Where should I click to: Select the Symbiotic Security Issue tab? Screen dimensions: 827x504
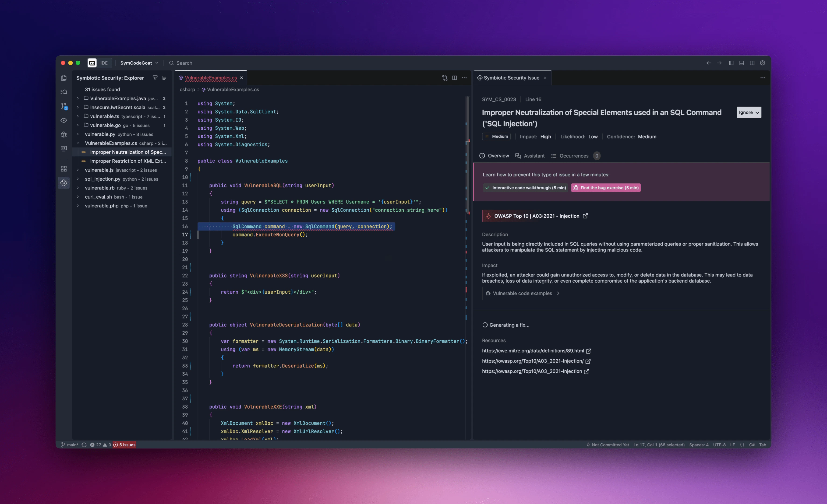(x=512, y=78)
